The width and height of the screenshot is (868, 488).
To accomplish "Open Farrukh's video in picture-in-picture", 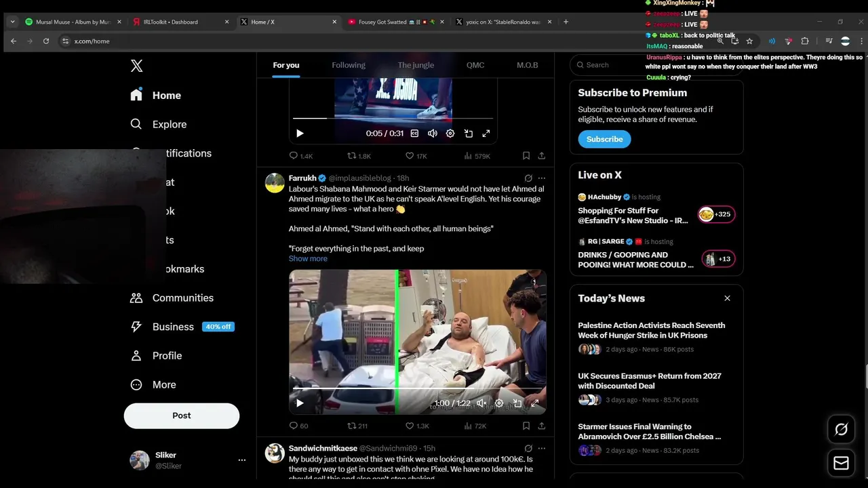I will point(517,403).
